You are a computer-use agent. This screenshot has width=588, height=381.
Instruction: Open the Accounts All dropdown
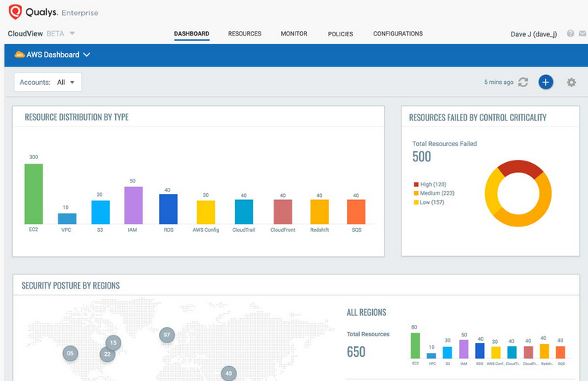tap(48, 82)
